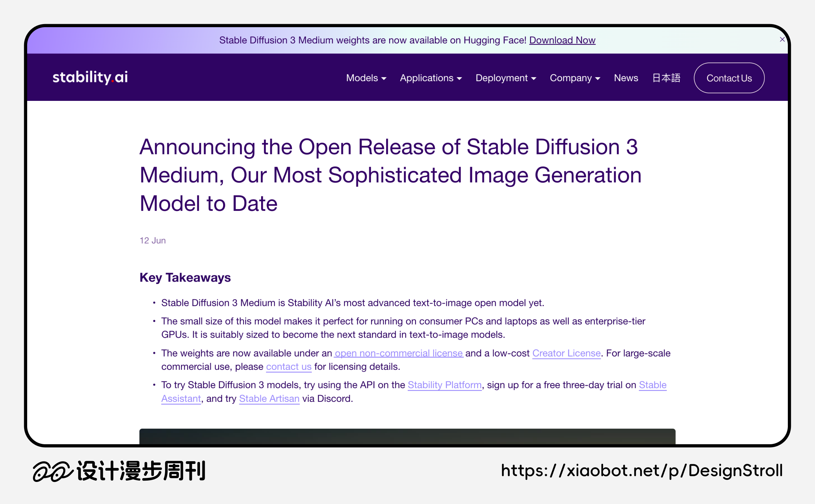The height and width of the screenshot is (504, 815).
Task: Open the News page
Action: pos(626,78)
